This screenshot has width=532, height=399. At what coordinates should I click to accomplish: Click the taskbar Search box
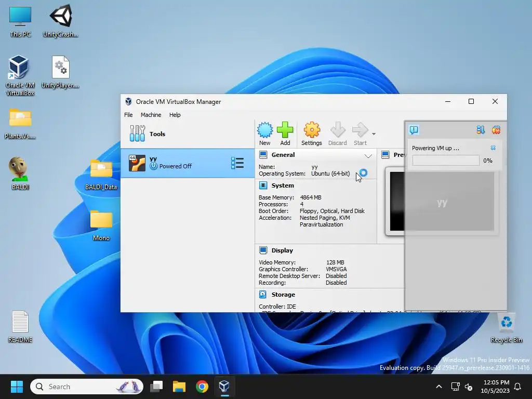[87, 387]
